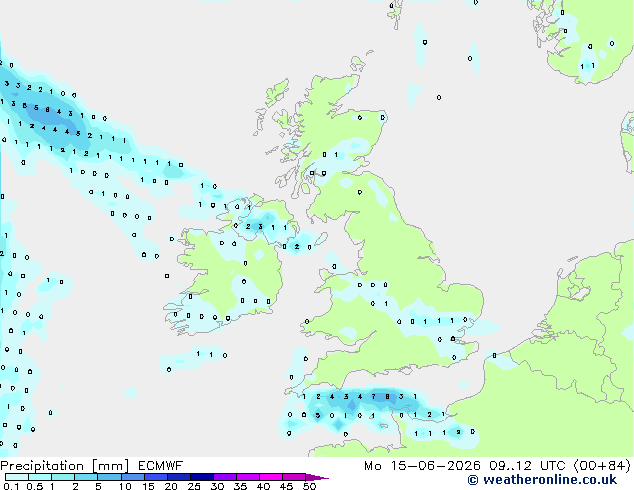Pick the 2–5 mm legend color box

86,477
